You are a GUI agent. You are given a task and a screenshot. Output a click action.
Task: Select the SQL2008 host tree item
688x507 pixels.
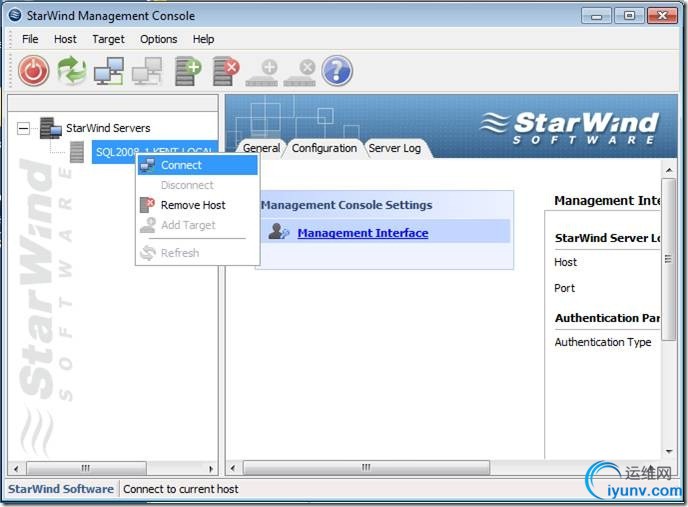pyautogui.click(x=154, y=152)
